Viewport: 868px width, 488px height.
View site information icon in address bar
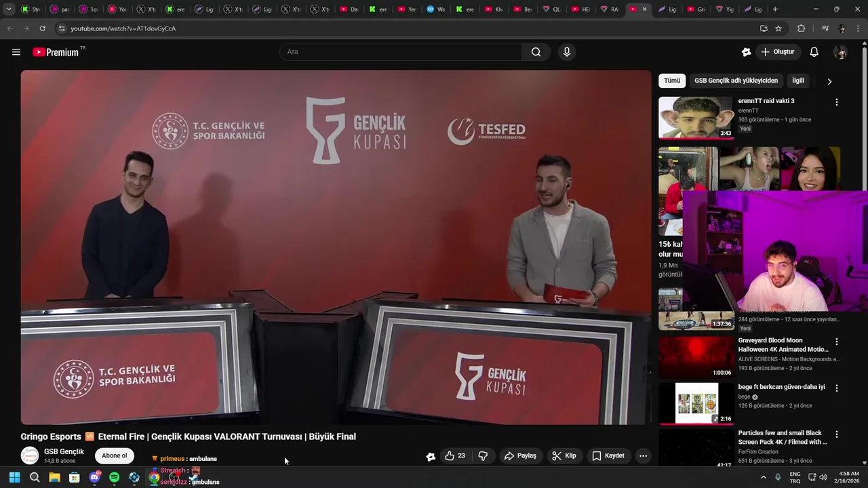tap(62, 28)
